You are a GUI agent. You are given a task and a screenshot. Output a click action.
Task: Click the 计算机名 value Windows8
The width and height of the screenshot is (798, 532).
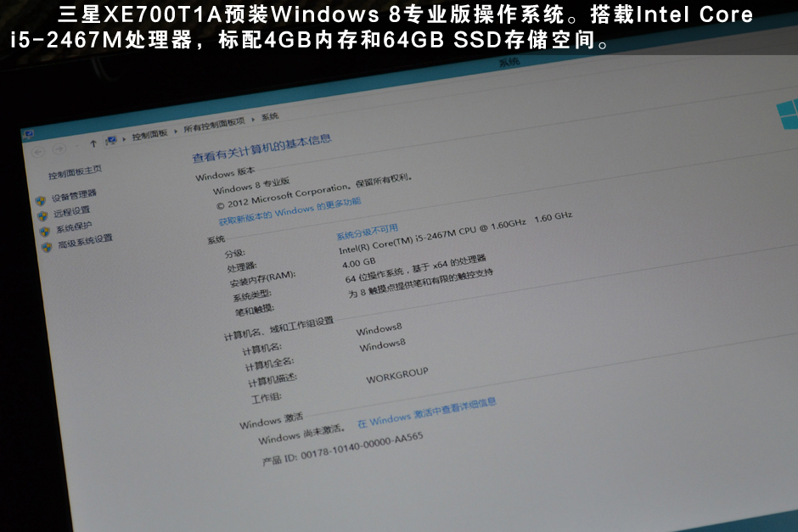pos(379,329)
